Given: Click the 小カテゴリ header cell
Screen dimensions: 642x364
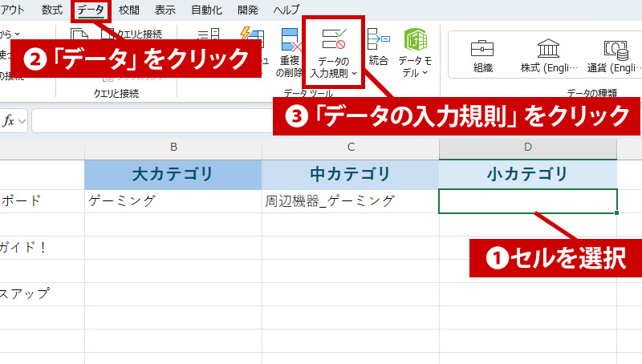Looking at the screenshot, I should point(528,175).
